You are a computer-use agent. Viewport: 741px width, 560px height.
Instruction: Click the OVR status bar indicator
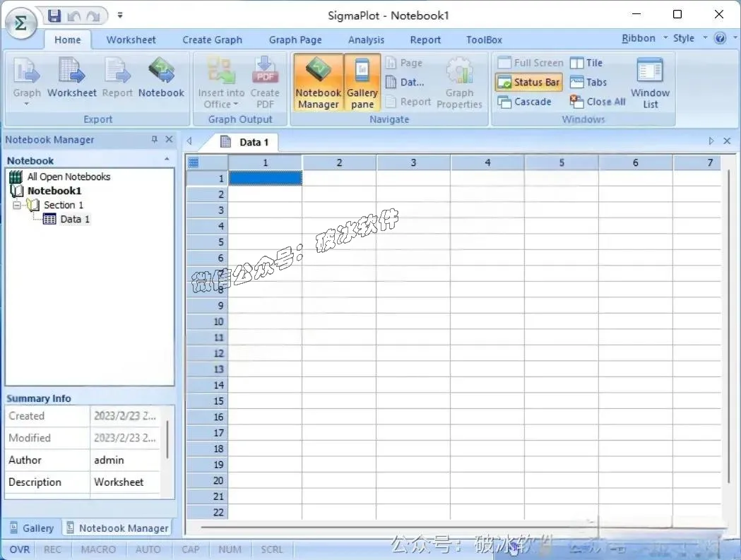coord(19,549)
